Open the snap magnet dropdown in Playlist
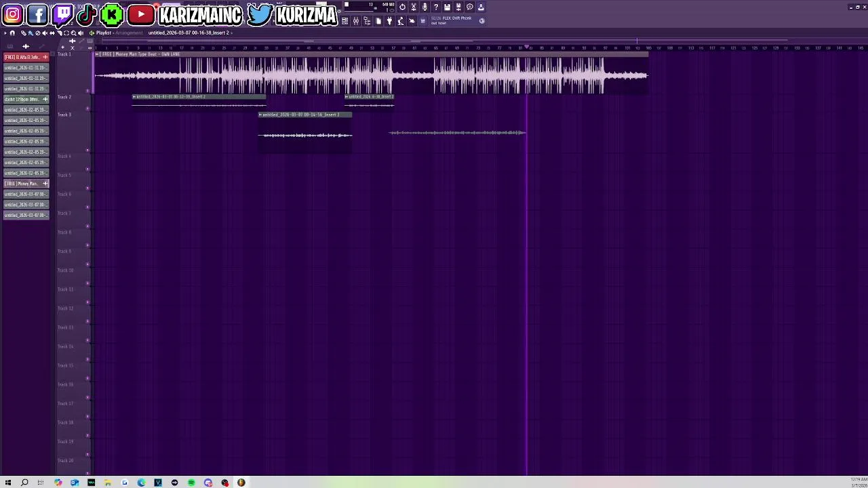 coord(12,33)
